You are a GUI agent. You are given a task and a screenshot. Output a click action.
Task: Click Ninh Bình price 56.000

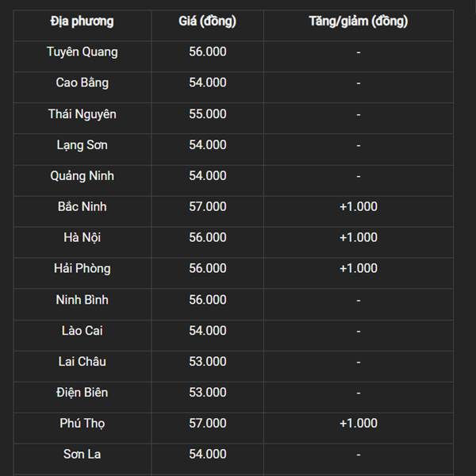point(208,300)
